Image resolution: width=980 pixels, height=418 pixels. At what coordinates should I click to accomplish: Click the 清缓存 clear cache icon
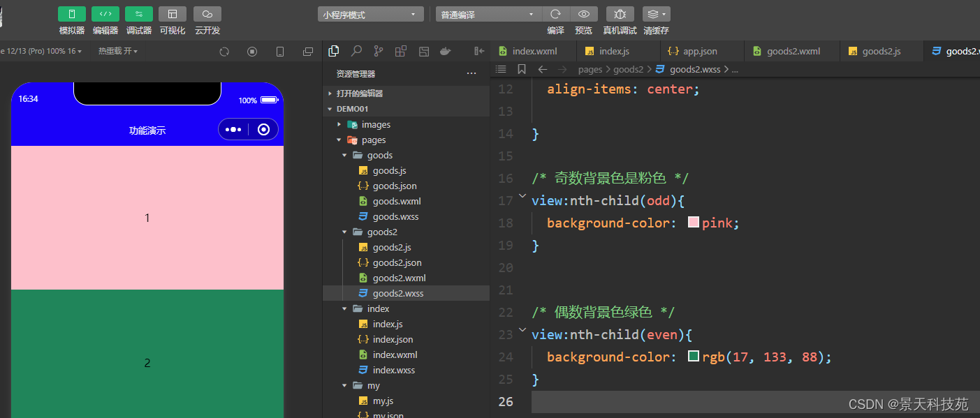656,14
